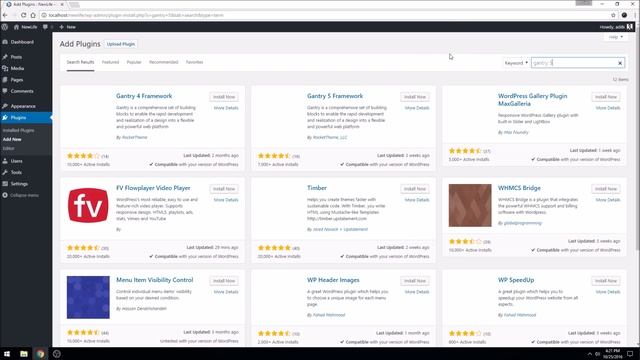640x360 pixels.
Task: Install the Timber plugin
Action: tap(415, 189)
